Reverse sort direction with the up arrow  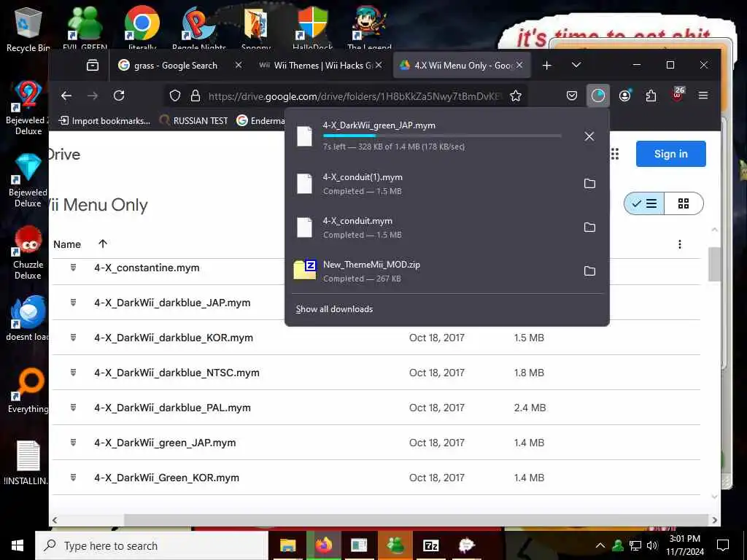pyautogui.click(x=102, y=244)
